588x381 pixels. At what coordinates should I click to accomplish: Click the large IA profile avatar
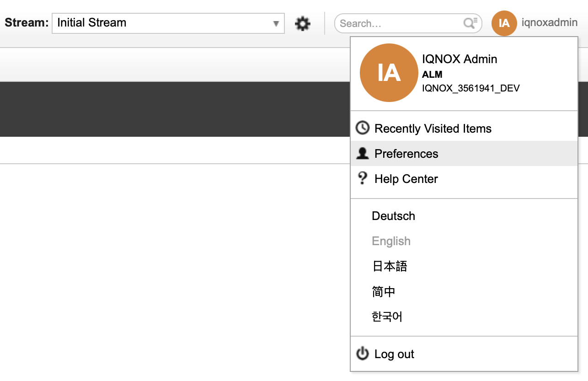point(389,73)
